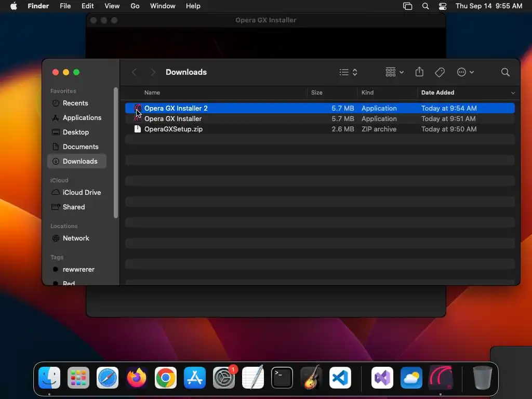Click Opera GX Installer dock icon
The width and height of the screenshot is (532, 399).
pos(441,378)
